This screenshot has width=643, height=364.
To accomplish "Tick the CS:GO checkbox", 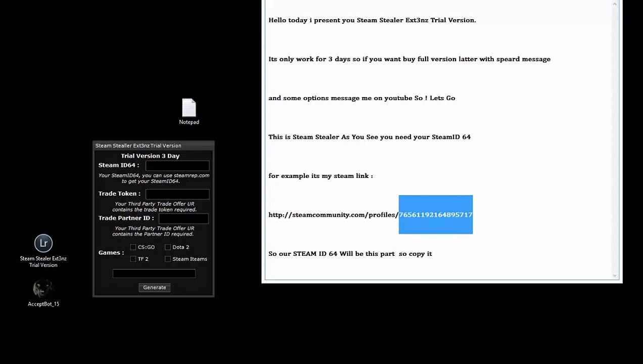I will [133, 247].
